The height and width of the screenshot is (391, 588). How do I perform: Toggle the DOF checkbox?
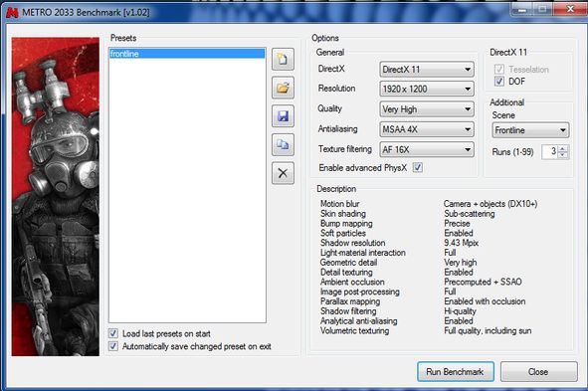click(x=498, y=81)
